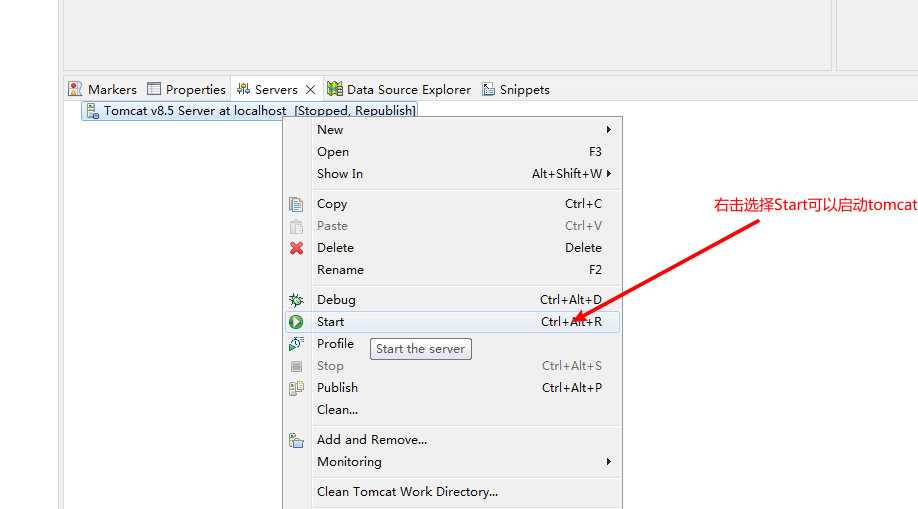Choose Clean Tomcat Work Directory...
Viewport: 918px width, 509px height.
click(x=452, y=491)
